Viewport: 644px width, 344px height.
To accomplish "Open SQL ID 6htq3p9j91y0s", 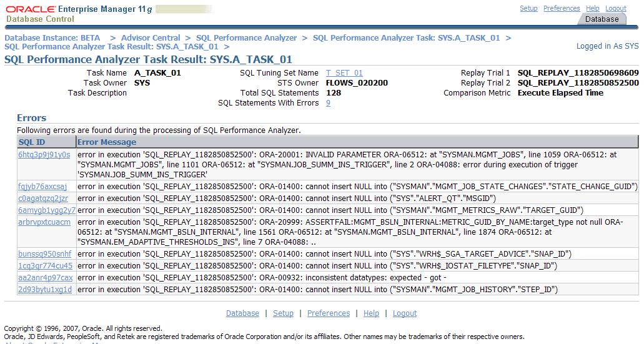I will 44,155.
